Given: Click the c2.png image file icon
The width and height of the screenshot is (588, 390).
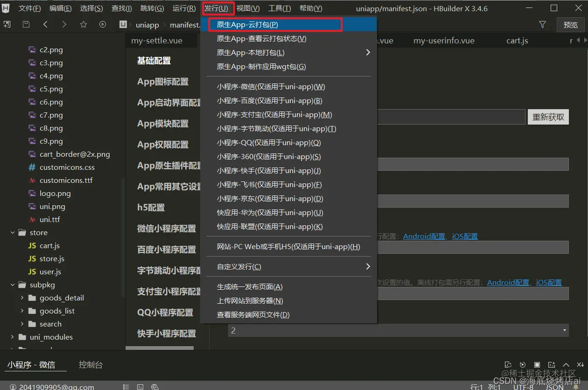Looking at the screenshot, I should 32,49.
